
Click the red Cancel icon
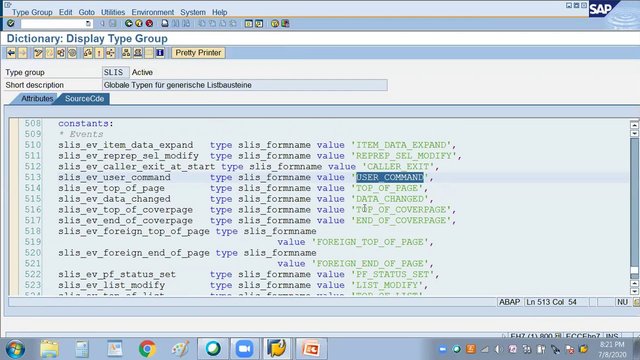point(149,23)
